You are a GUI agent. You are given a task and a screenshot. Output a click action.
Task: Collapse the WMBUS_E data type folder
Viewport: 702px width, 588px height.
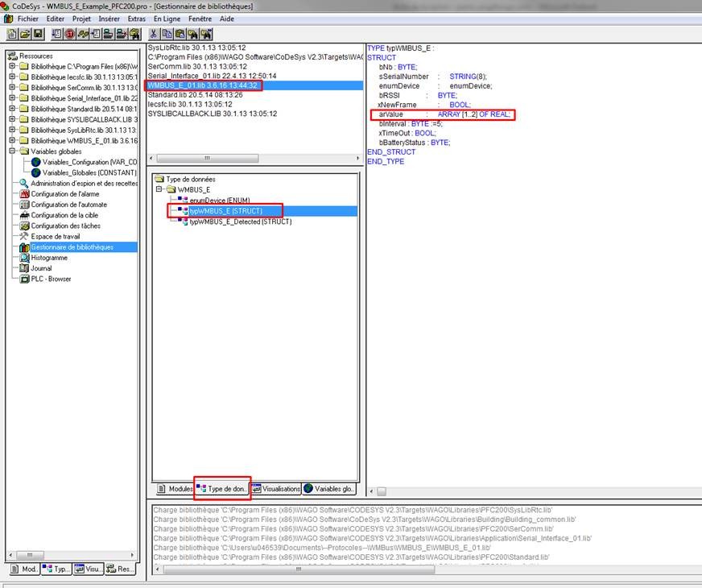159,189
